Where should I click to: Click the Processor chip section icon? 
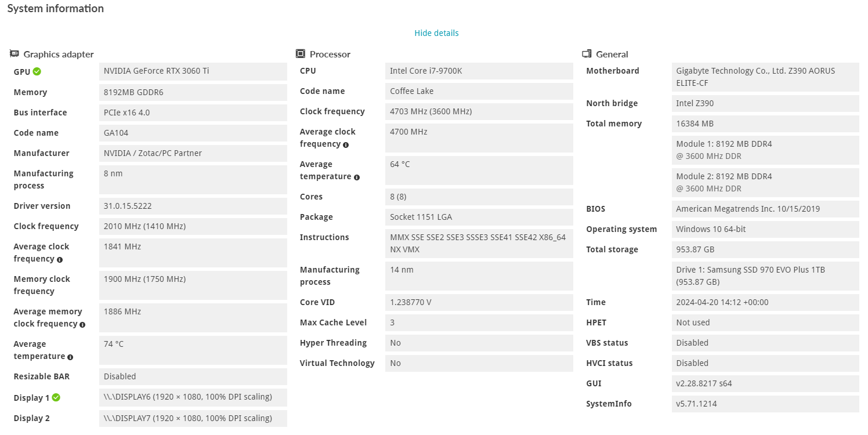(x=301, y=54)
